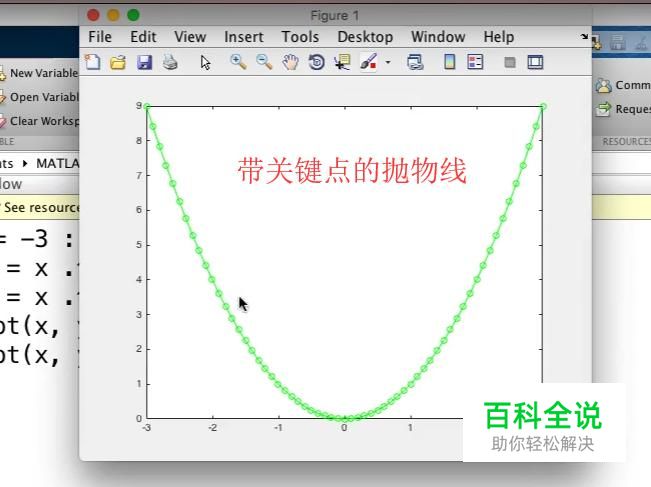Select the Pan hand tool
651x487 pixels.
tap(291, 62)
